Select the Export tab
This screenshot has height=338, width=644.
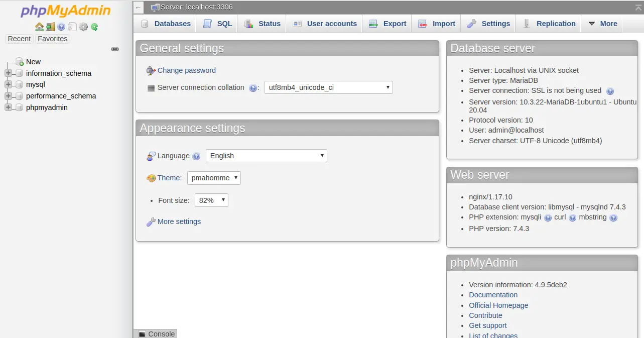click(x=388, y=24)
